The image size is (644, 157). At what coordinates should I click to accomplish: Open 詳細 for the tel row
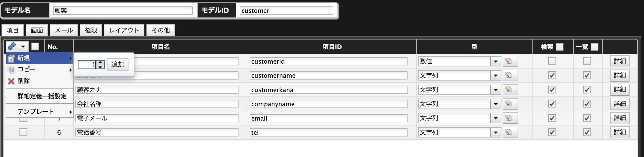coord(620,132)
